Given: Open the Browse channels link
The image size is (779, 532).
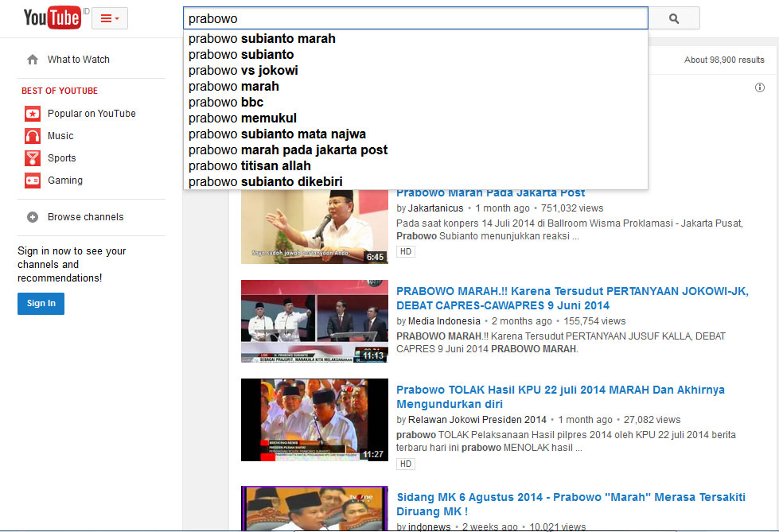Looking at the screenshot, I should click(85, 217).
